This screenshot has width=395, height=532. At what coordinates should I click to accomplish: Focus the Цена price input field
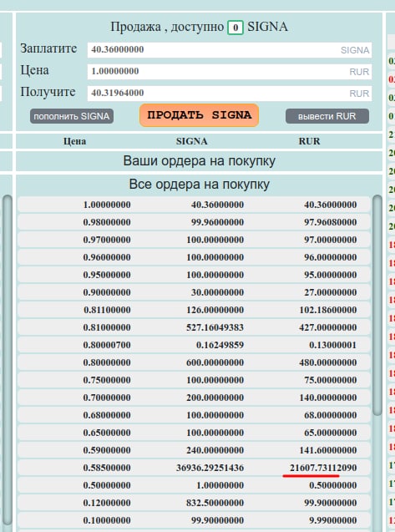(x=230, y=72)
